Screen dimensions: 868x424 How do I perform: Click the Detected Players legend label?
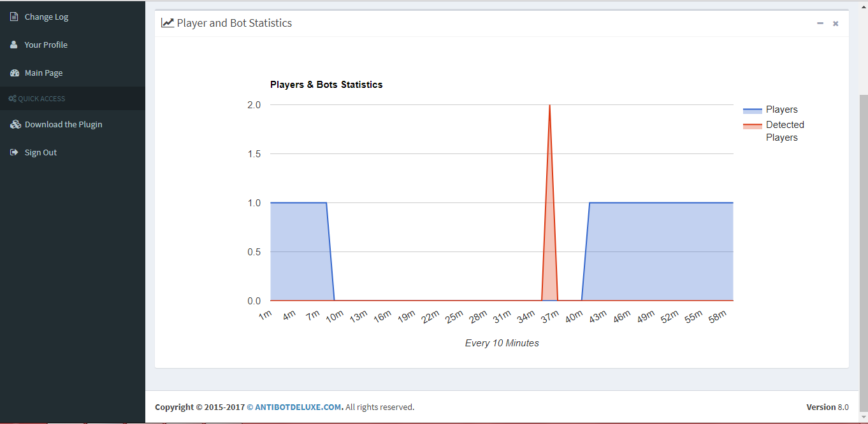click(785, 131)
